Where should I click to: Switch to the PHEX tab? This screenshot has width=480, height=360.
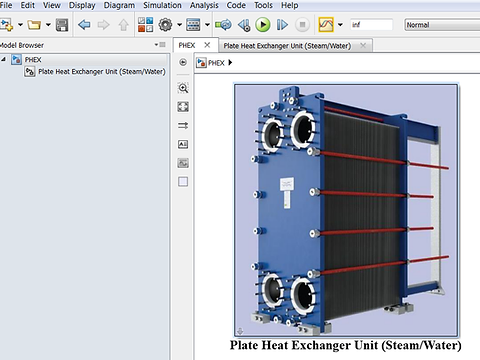pos(187,45)
